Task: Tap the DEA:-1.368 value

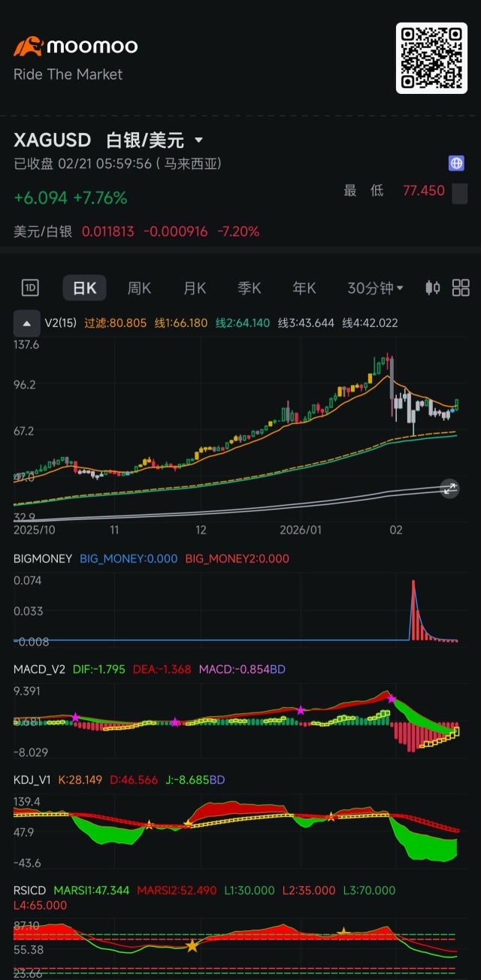Action: tap(162, 669)
